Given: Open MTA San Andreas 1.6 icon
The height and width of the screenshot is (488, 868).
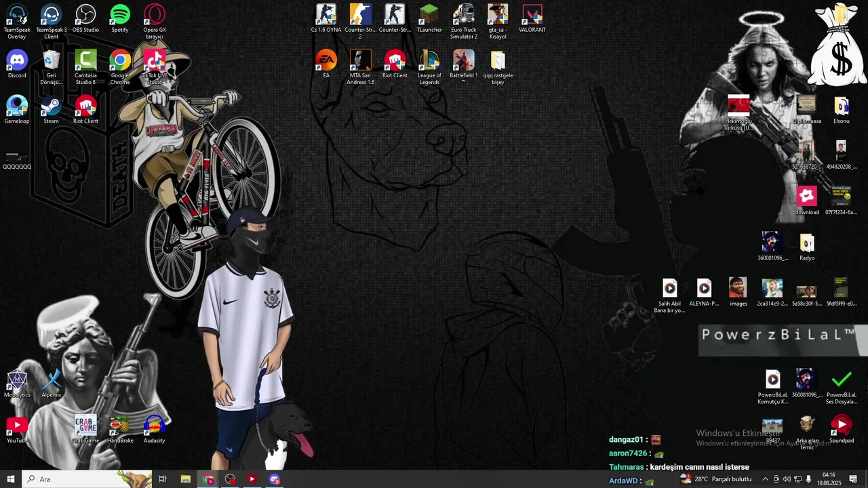Looking at the screenshot, I should pos(361,68).
